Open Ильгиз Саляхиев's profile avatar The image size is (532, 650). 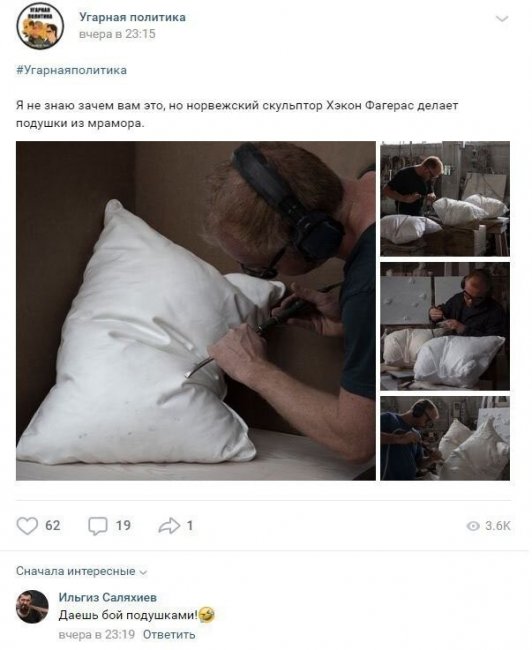coord(32,606)
